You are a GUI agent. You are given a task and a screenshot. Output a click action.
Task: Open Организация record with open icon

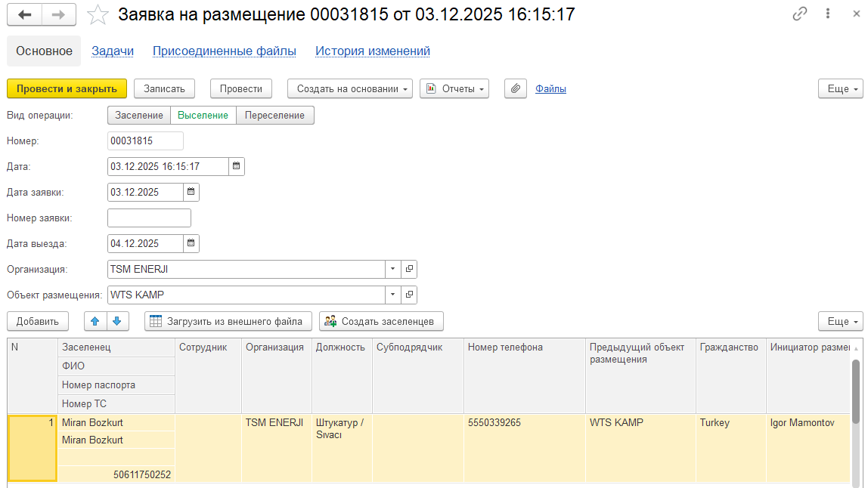click(409, 269)
